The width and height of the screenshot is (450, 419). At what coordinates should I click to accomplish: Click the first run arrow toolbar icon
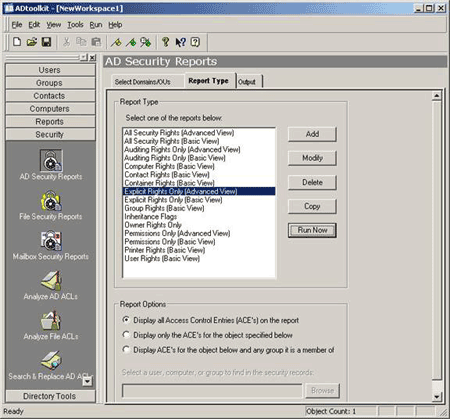(116, 42)
